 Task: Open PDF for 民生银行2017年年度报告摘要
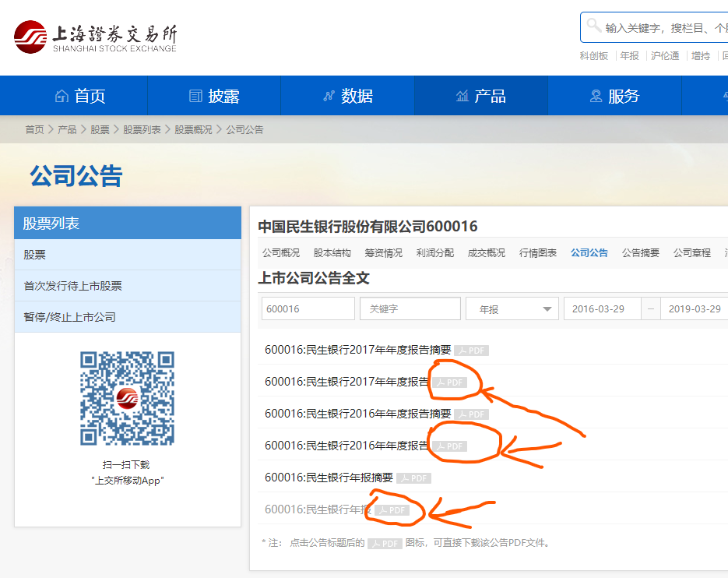coord(471,351)
